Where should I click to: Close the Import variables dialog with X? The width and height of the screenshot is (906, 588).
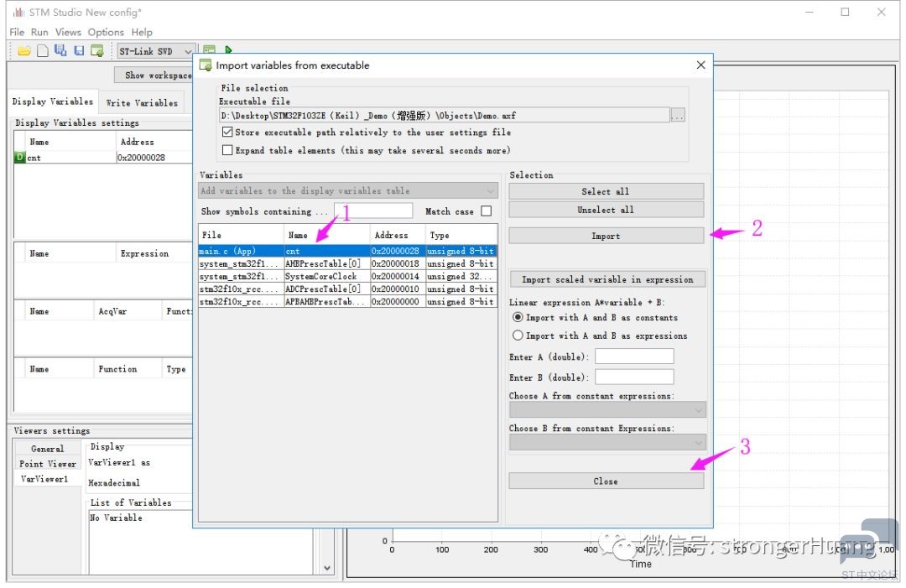[701, 65]
